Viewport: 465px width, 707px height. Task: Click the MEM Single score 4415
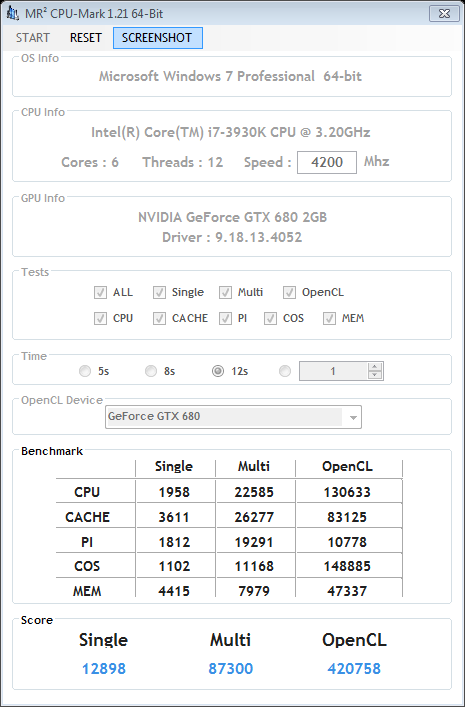pos(174,591)
